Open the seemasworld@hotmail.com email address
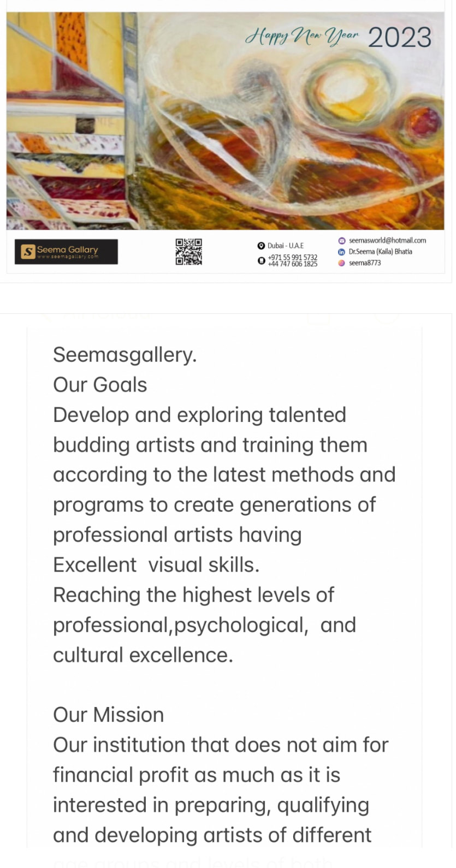The height and width of the screenshot is (868, 456). pos(387,240)
